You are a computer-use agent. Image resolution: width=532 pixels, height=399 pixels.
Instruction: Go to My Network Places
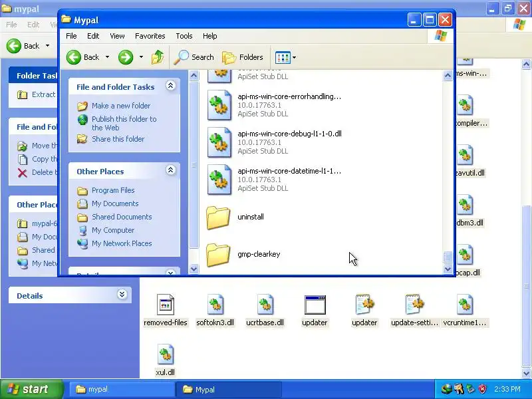(x=122, y=243)
